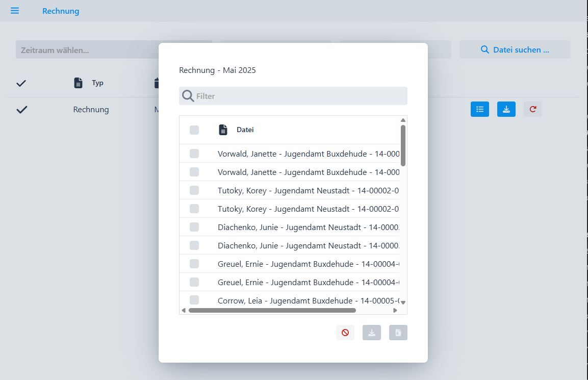
Task: Click inside the Filter text field
Action: click(293, 96)
